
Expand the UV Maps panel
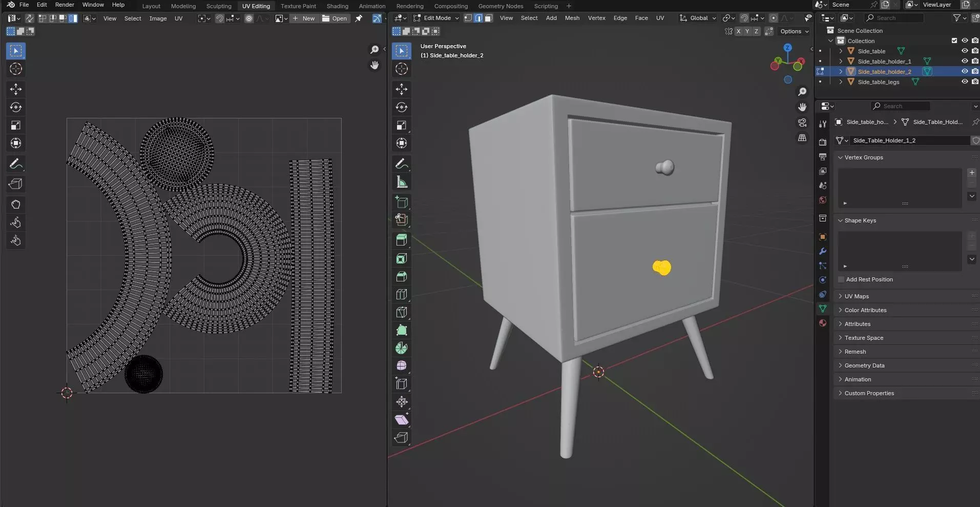tap(857, 296)
